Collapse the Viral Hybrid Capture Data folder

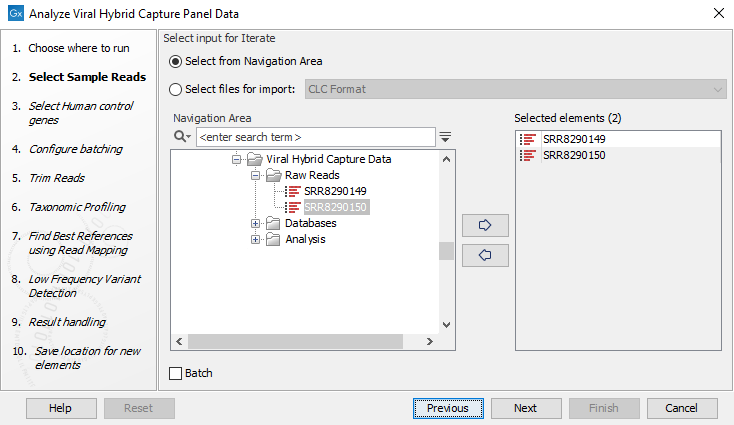(236, 160)
